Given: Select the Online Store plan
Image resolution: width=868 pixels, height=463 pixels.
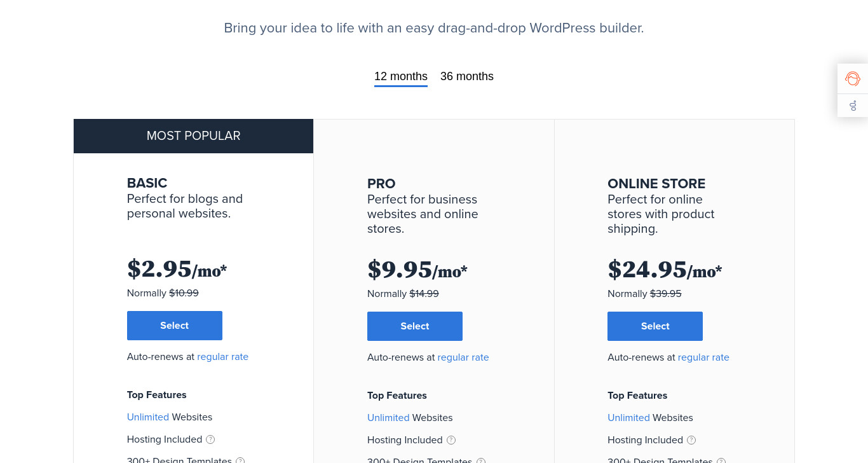Looking at the screenshot, I should 655,326.
